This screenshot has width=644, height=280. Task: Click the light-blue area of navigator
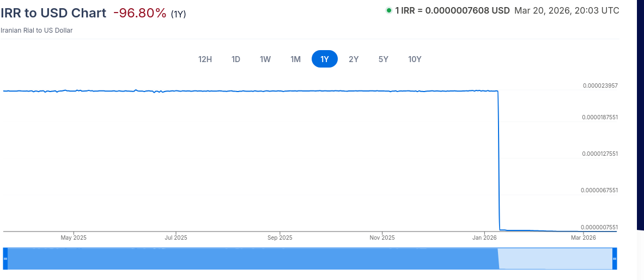(556, 258)
